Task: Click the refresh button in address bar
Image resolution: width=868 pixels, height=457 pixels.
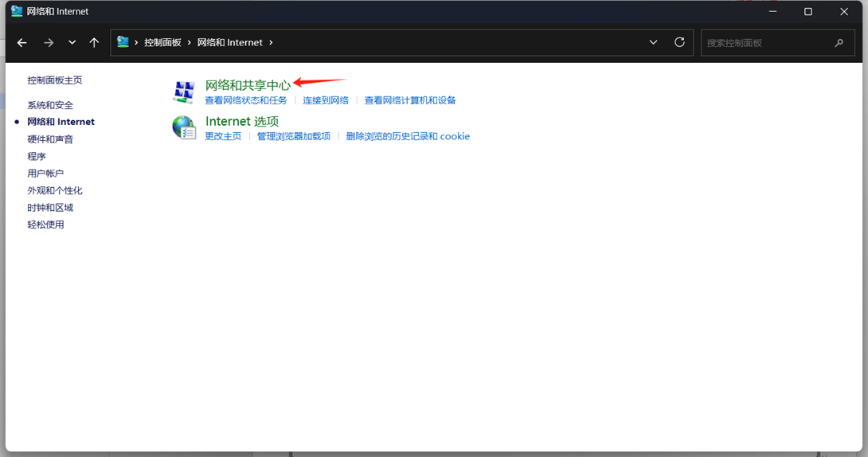Action: tap(679, 42)
